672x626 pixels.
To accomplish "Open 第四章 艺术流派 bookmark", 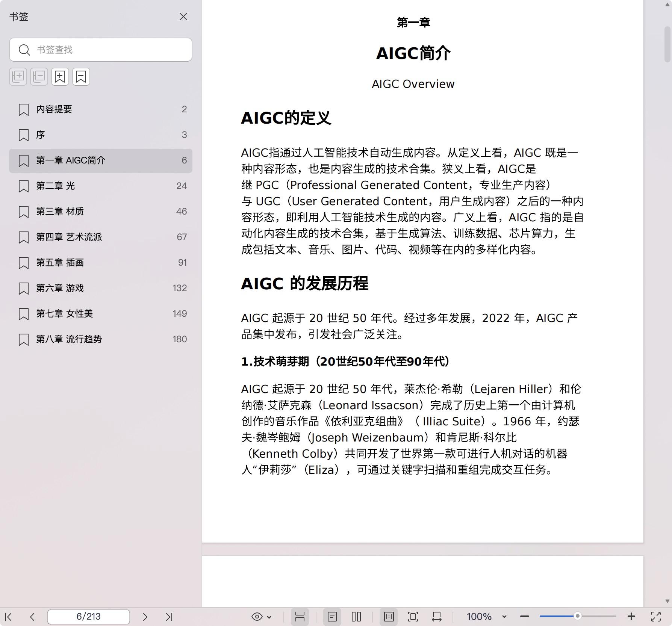I will click(x=101, y=237).
